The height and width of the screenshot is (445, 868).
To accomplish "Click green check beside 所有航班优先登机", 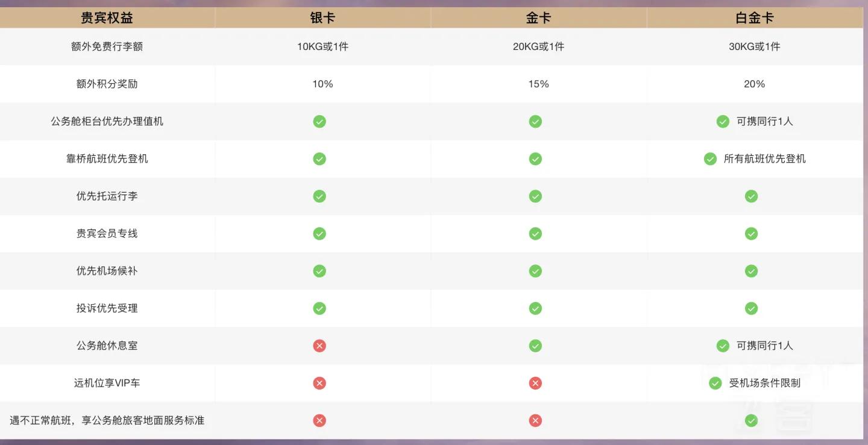I will tap(710, 159).
